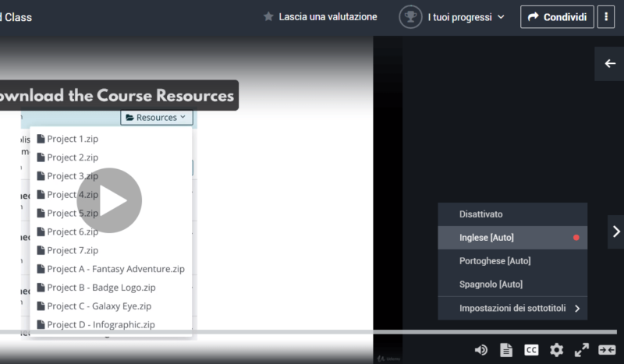624x364 pixels.
Task: Open Impostazioni dei sottotitoli submenu
Action: coord(512,308)
